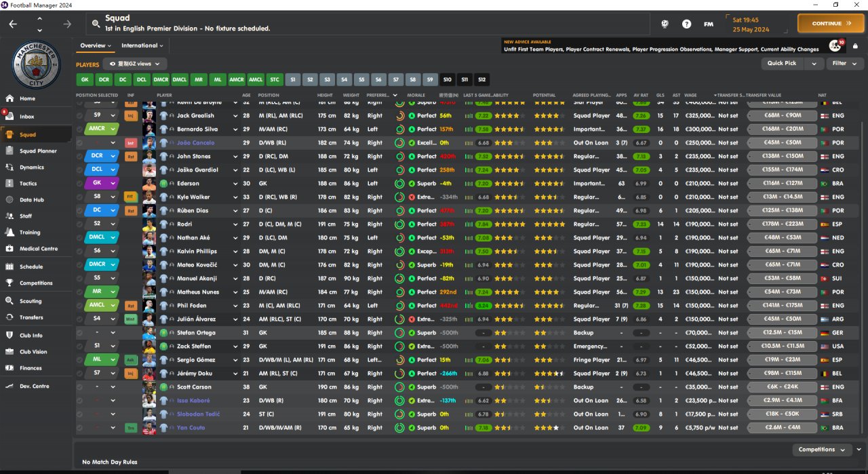Screen dimensions: 868x474
Task: Click the Fit tag on Kyle Walker
Action: (131, 197)
